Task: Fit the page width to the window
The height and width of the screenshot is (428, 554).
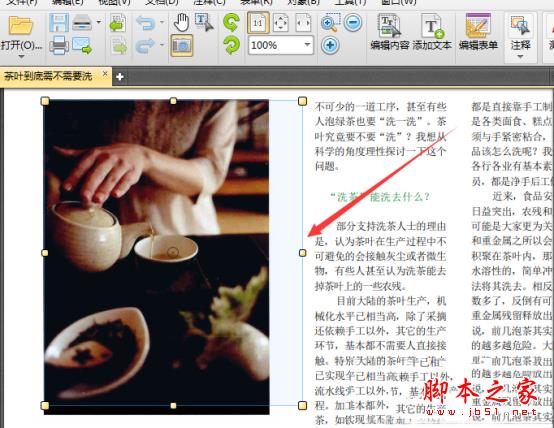Action: point(303,23)
